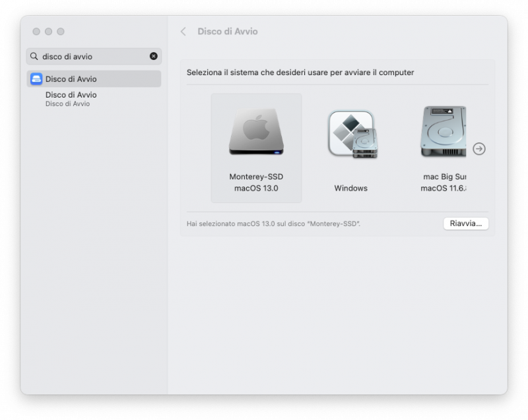Click the green zoom window button
The image size is (528, 420).
(61, 31)
